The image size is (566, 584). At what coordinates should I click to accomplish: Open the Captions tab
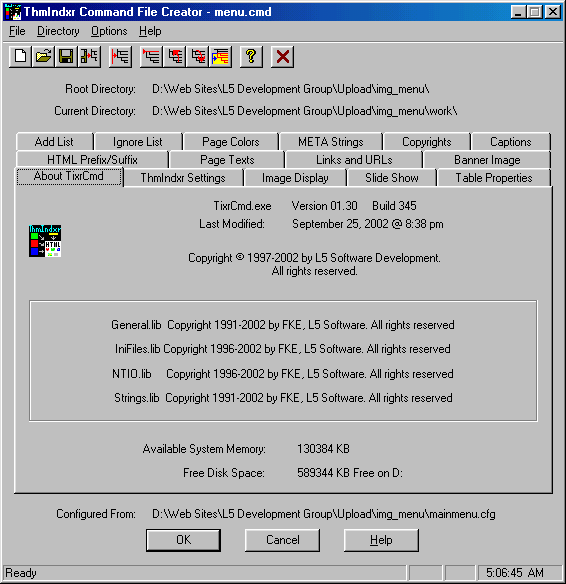tap(511, 142)
